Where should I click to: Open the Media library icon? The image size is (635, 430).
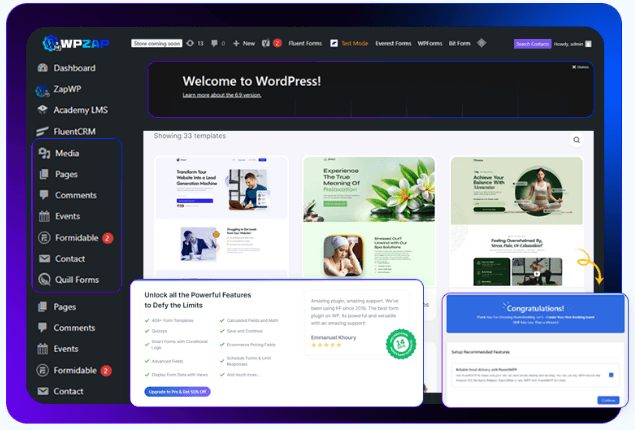click(44, 154)
